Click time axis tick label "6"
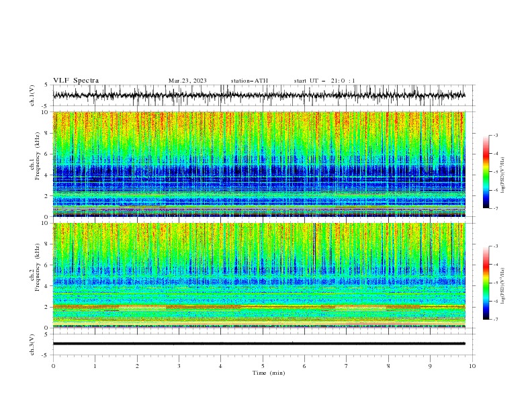 (304, 366)
